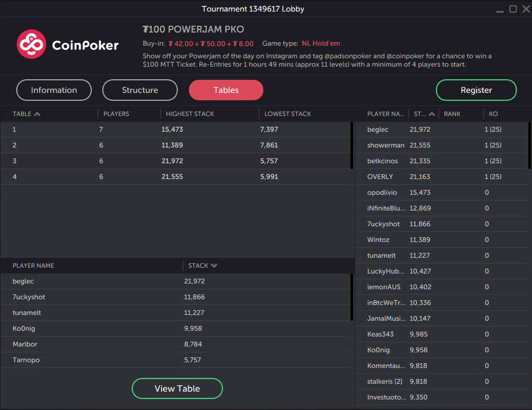Click the RANK column header
532x410 pixels.
tap(452, 114)
